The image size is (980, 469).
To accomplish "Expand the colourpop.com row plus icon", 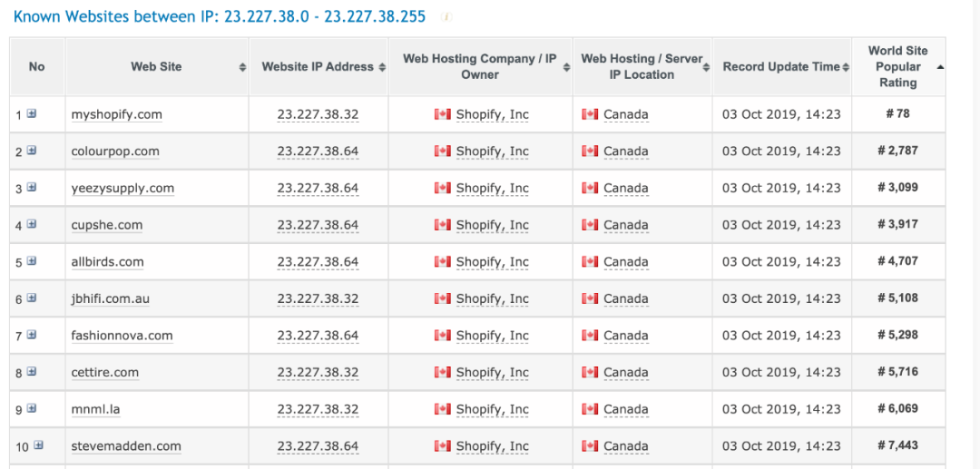I will click(32, 151).
